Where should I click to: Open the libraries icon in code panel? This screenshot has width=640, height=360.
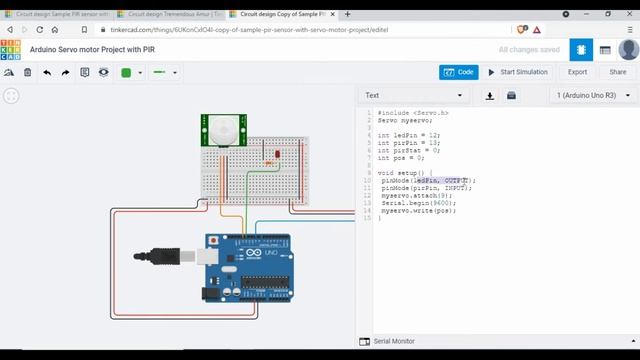(x=511, y=96)
